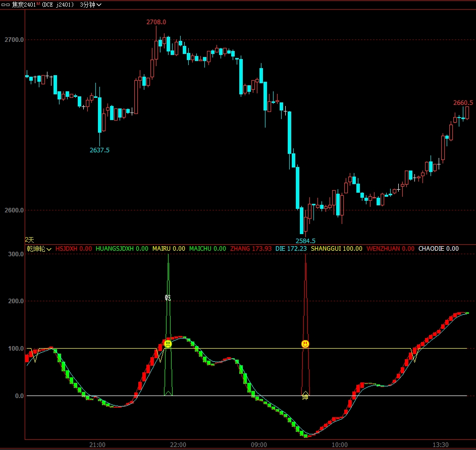The height and width of the screenshot is (450, 476).
Task: Select the SHANGGUI 100.00 indicator label
Action: coord(337,249)
